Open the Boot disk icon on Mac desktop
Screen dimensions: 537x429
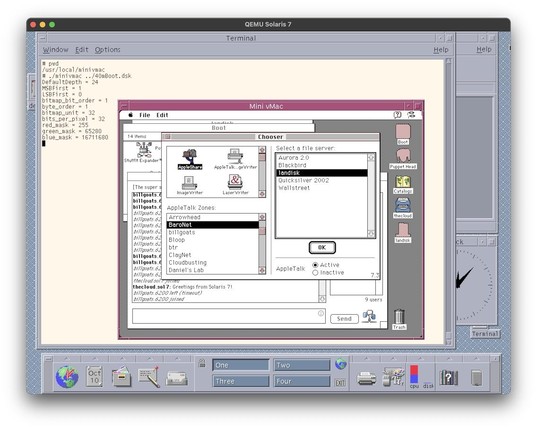pyautogui.click(x=403, y=134)
